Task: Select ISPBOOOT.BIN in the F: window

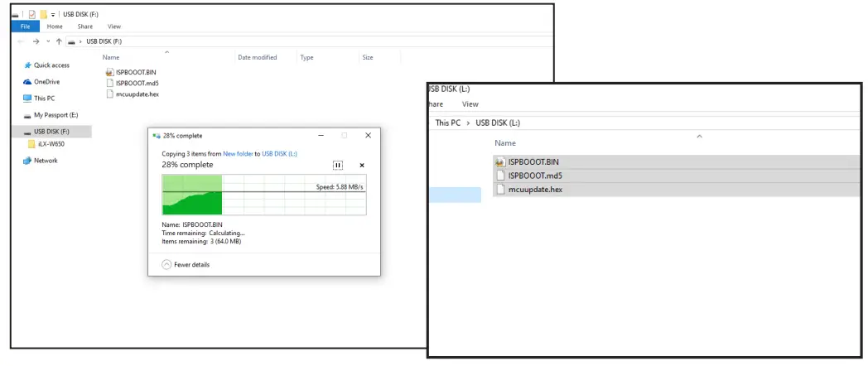Action: click(x=137, y=72)
